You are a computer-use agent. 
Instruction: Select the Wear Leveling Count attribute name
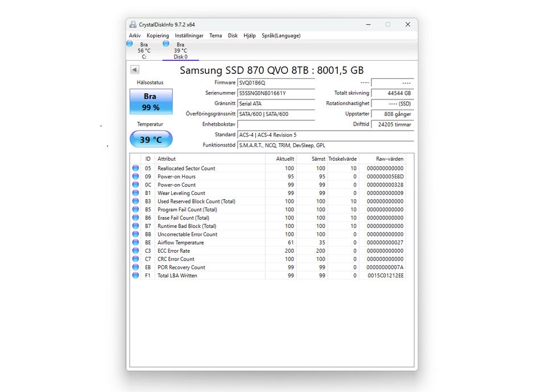coord(181,193)
